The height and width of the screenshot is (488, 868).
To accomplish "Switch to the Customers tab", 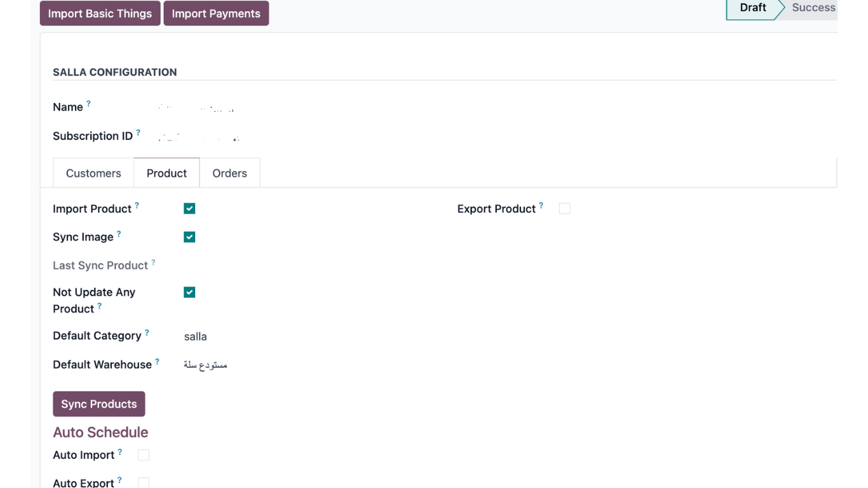I will coord(93,173).
